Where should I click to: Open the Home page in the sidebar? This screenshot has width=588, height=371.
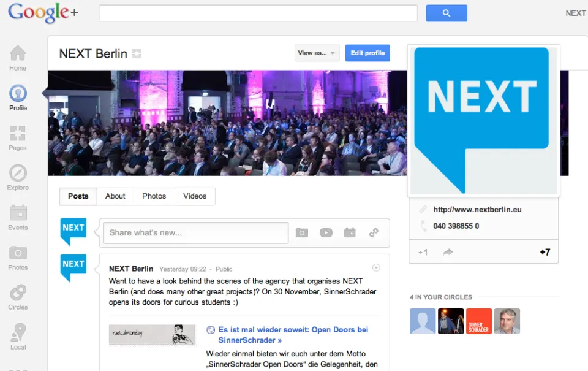coord(18,58)
